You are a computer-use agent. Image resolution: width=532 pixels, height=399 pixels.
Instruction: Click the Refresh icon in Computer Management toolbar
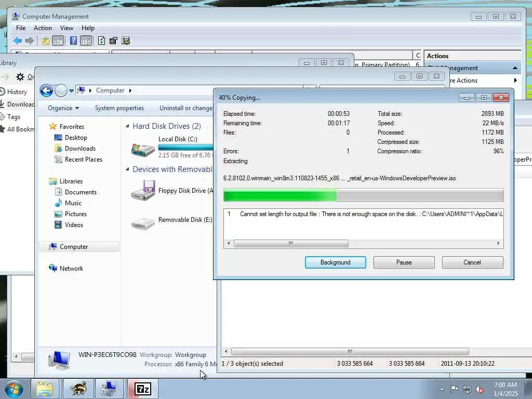click(101, 41)
